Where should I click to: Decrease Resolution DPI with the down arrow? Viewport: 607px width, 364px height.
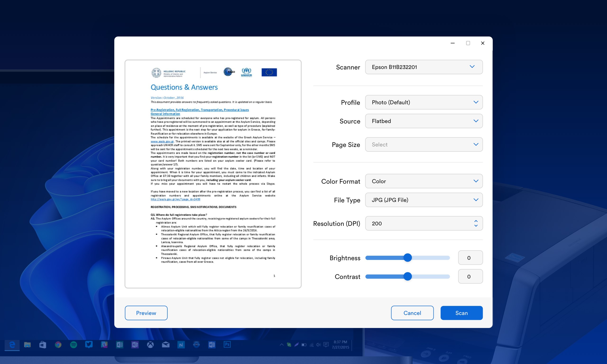pos(476,226)
